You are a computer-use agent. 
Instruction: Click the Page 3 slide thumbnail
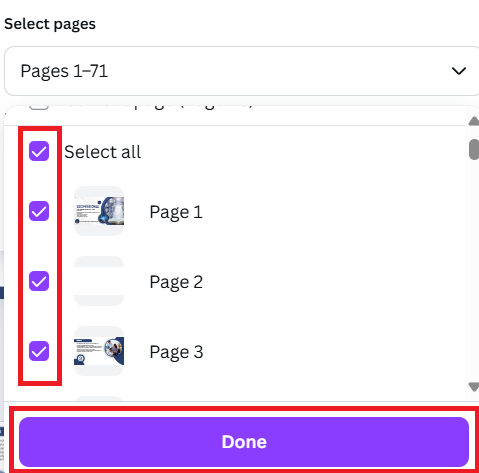pos(99,351)
